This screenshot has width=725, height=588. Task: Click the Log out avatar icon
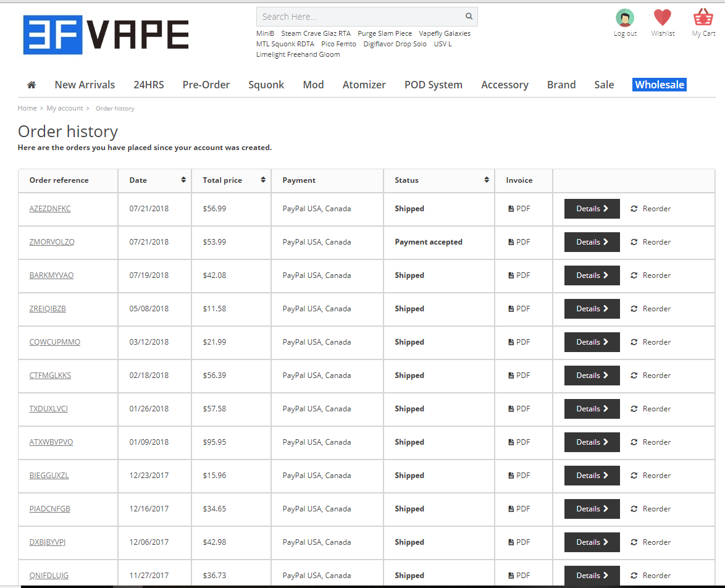coord(625,18)
